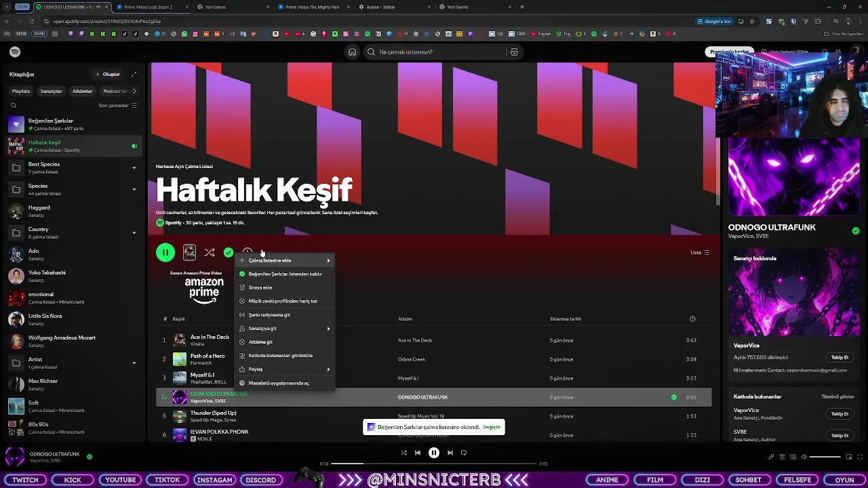
Task: Open the Browse icon beside search bar
Action: (x=514, y=52)
